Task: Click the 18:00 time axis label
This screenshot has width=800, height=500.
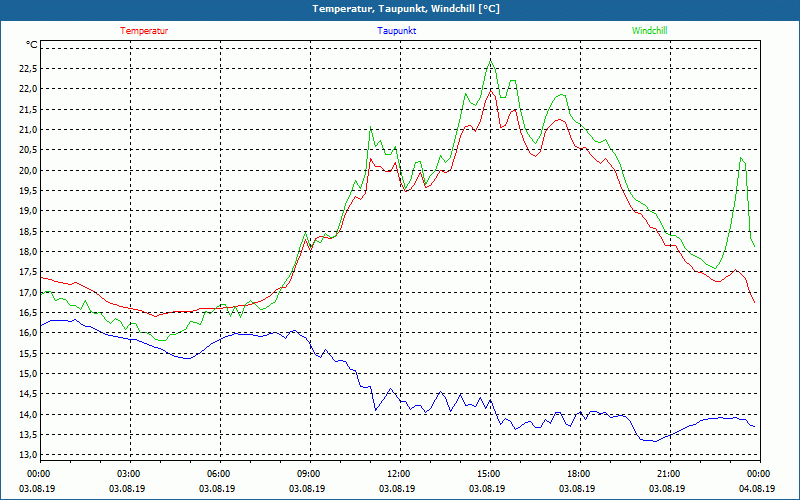Action: 581,474
